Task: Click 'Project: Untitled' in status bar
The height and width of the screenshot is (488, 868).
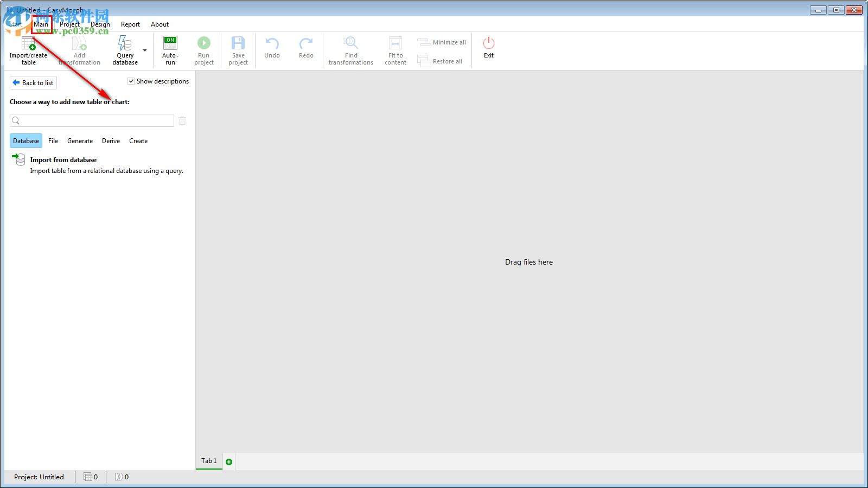Action: (39, 477)
